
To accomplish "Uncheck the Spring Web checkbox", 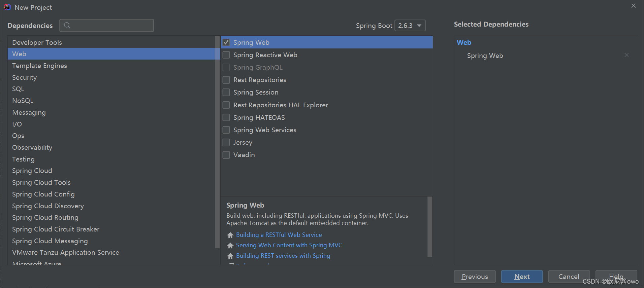I will click(226, 42).
